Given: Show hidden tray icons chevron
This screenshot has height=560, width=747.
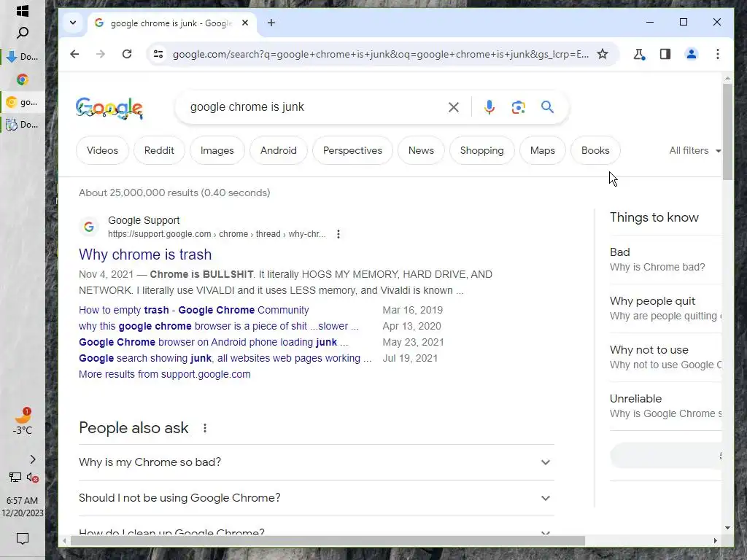Looking at the screenshot, I should 32,459.
